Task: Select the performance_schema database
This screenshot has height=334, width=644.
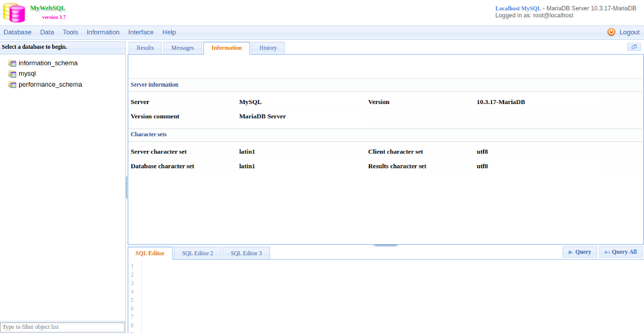Action: tap(51, 85)
